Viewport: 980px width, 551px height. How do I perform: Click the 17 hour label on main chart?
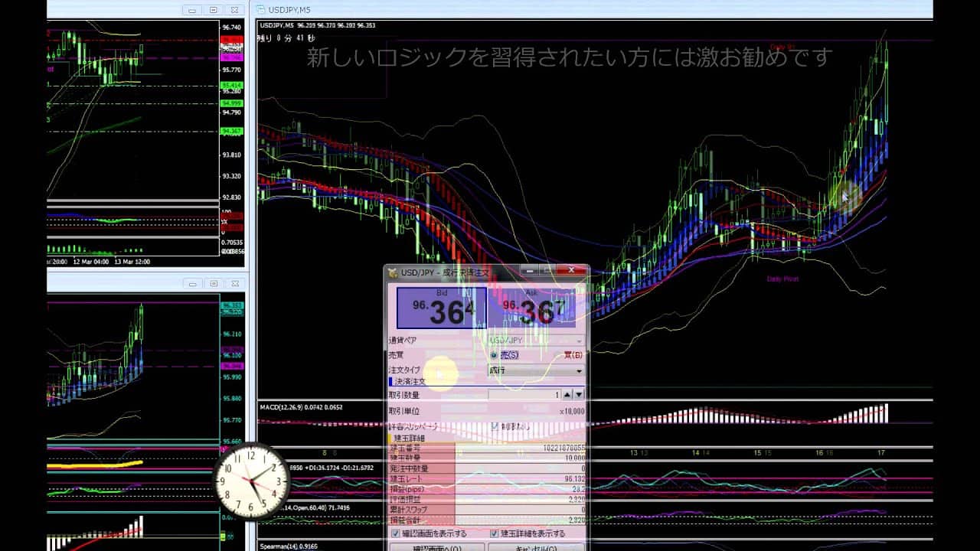(881, 453)
